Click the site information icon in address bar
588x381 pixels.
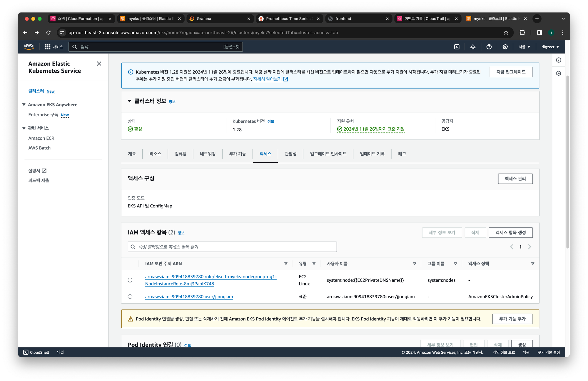point(62,33)
